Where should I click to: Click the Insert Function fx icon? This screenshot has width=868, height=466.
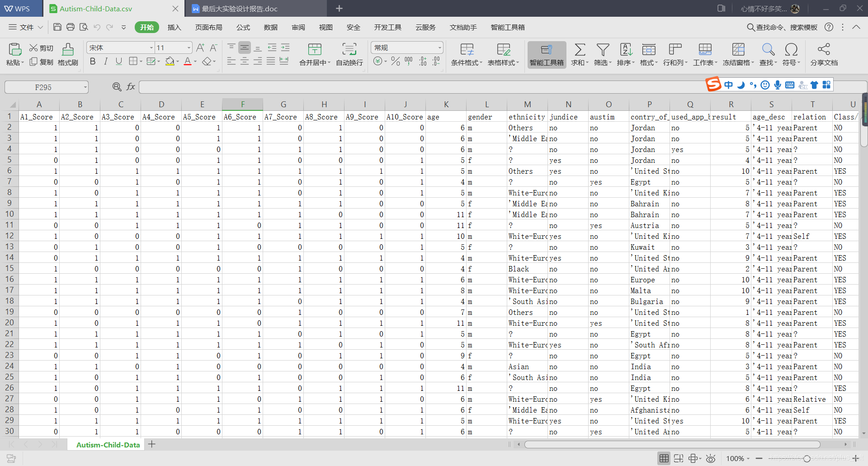[x=131, y=86]
